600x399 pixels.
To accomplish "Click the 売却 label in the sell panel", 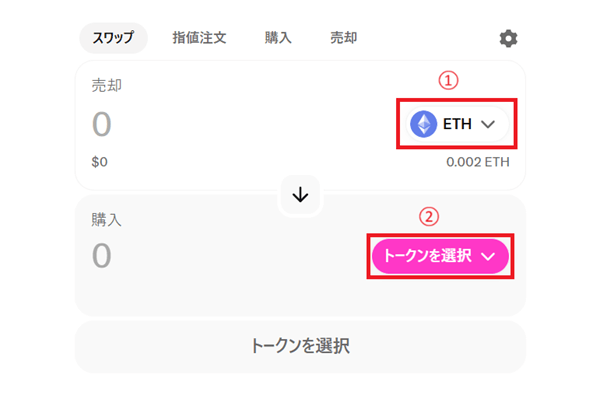I will click(x=106, y=85).
